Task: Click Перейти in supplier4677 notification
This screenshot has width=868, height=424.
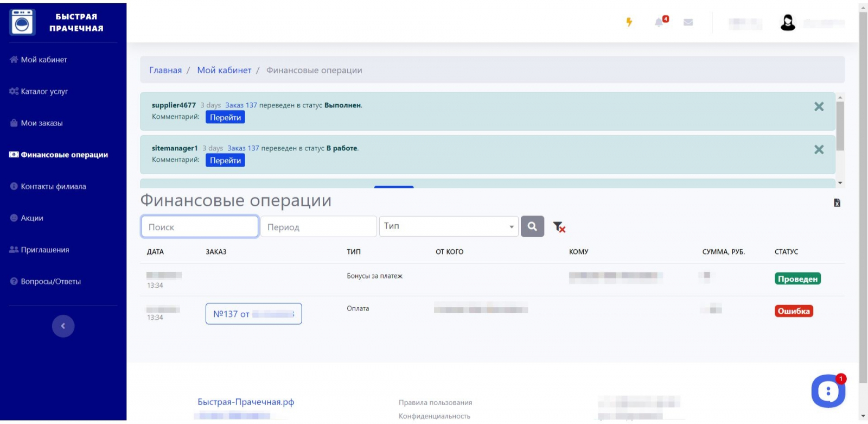Action: (225, 117)
